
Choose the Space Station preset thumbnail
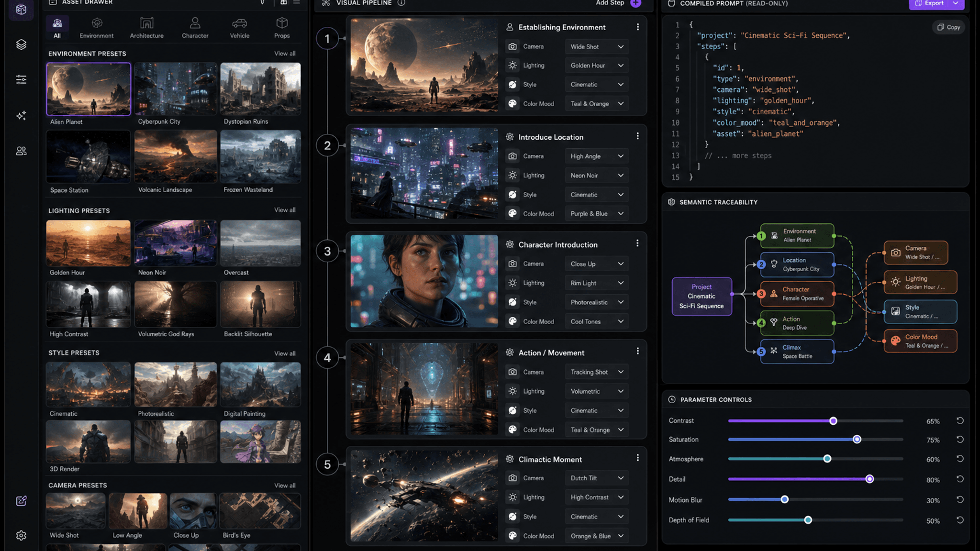point(89,157)
